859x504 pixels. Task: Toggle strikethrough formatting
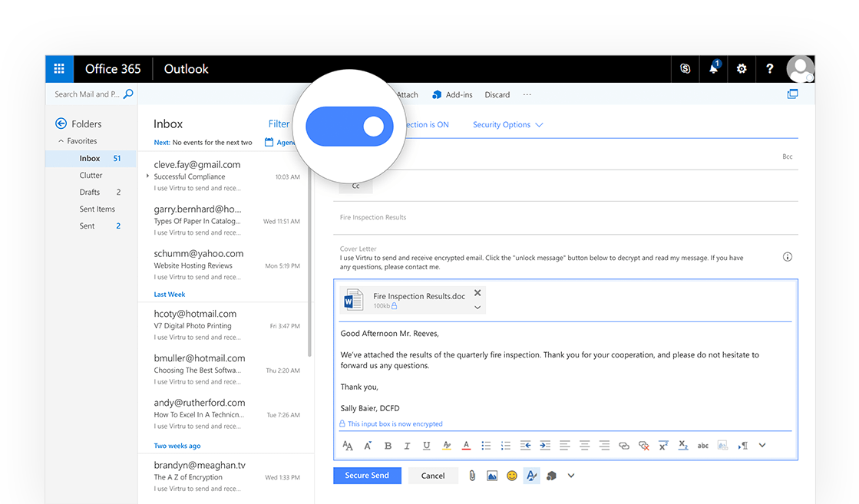point(703,446)
